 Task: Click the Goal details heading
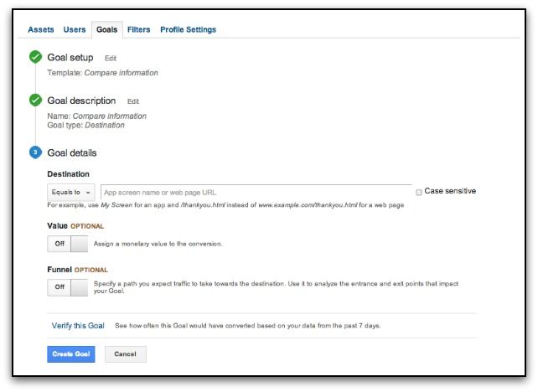(72, 153)
